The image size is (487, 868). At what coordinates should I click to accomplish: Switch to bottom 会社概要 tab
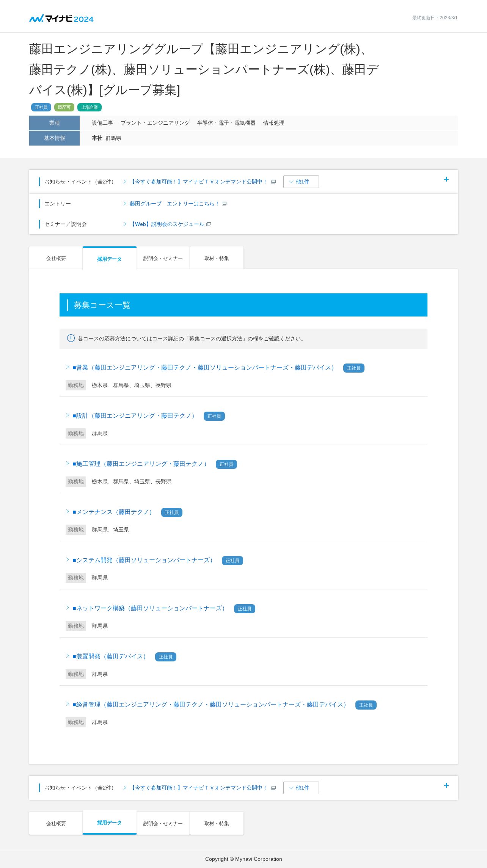(56, 823)
